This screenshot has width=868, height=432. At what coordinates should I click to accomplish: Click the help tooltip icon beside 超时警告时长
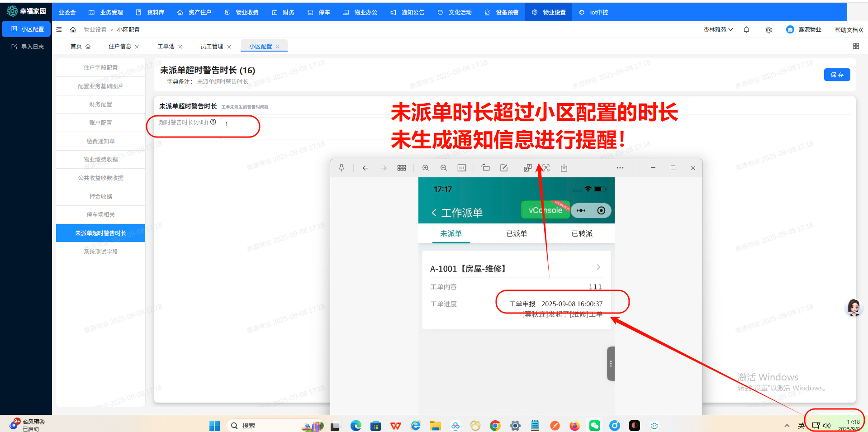click(x=213, y=122)
